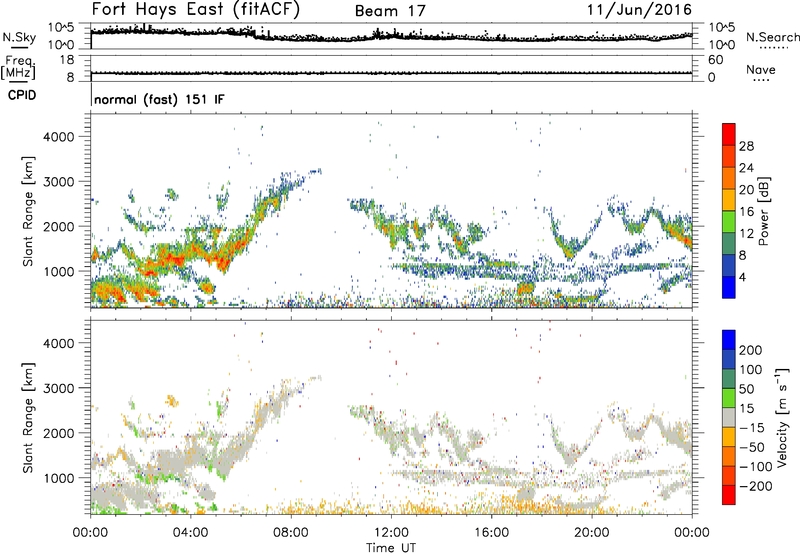The width and height of the screenshot is (800, 554).
Task: Click the 'Slant Range [km]' label of the velocity panel
Action: 28,418
